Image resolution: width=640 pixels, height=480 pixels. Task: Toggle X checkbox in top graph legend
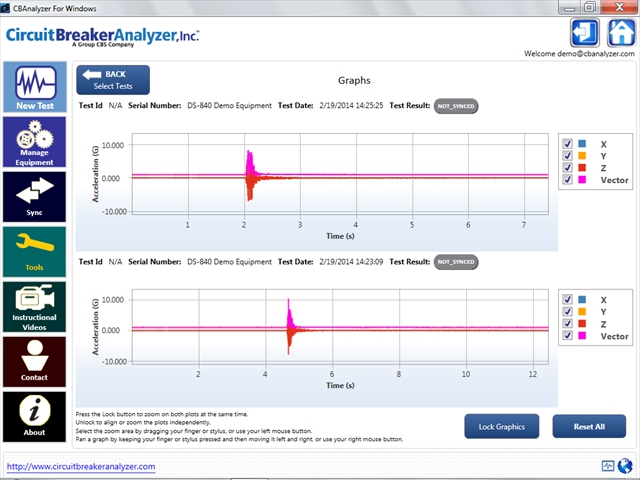(x=567, y=144)
